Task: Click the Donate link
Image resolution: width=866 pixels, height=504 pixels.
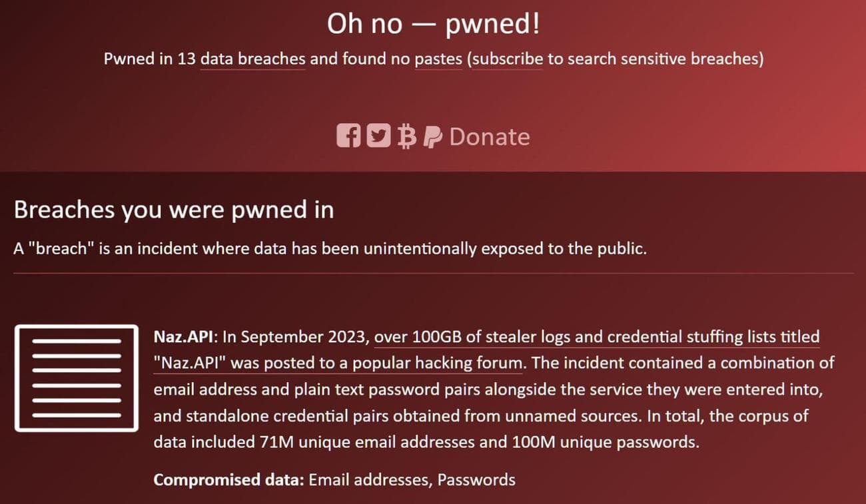Action: (x=490, y=136)
